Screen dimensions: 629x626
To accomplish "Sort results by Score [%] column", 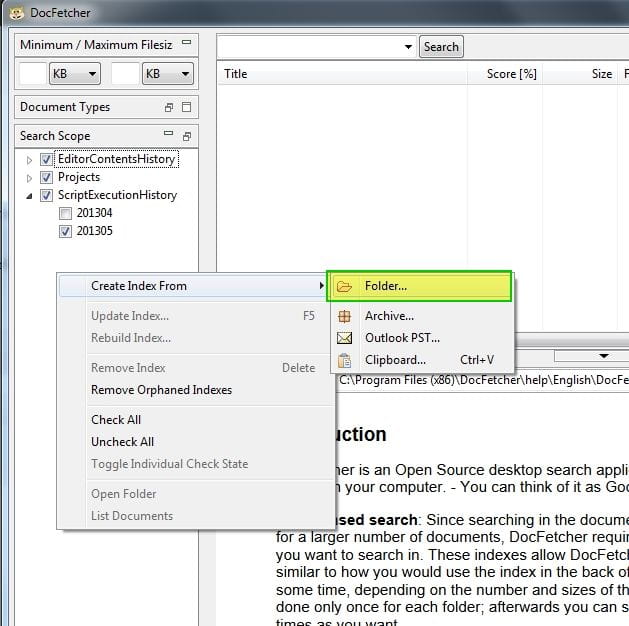I will pyautogui.click(x=505, y=74).
